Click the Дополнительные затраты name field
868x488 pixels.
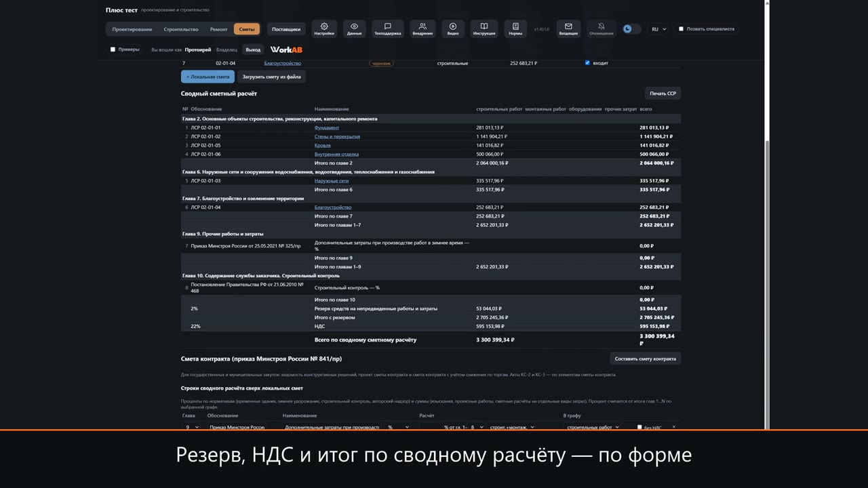[332, 427]
